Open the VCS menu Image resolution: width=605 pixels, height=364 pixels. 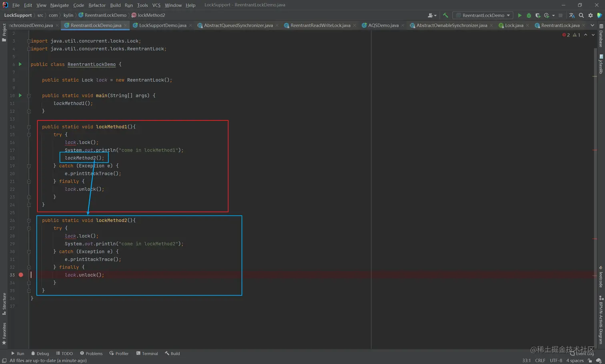pyautogui.click(x=156, y=5)
